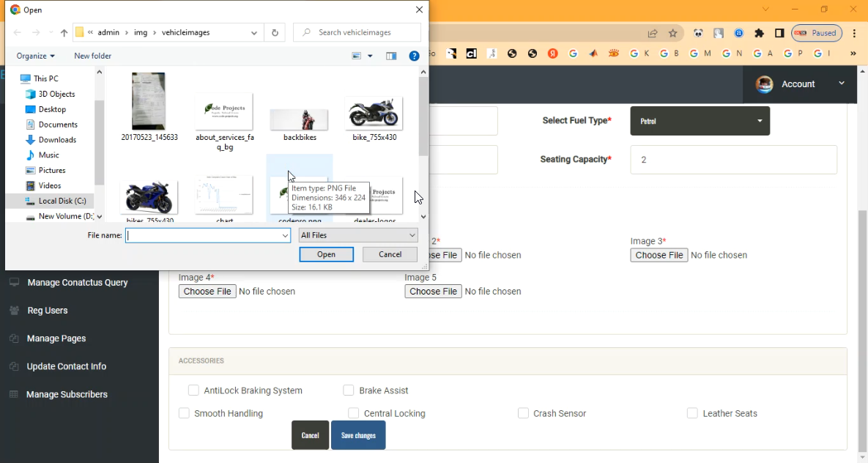Select Downloads in navigation tree
The image size is (868, 463).
click(x=57, y=140)
